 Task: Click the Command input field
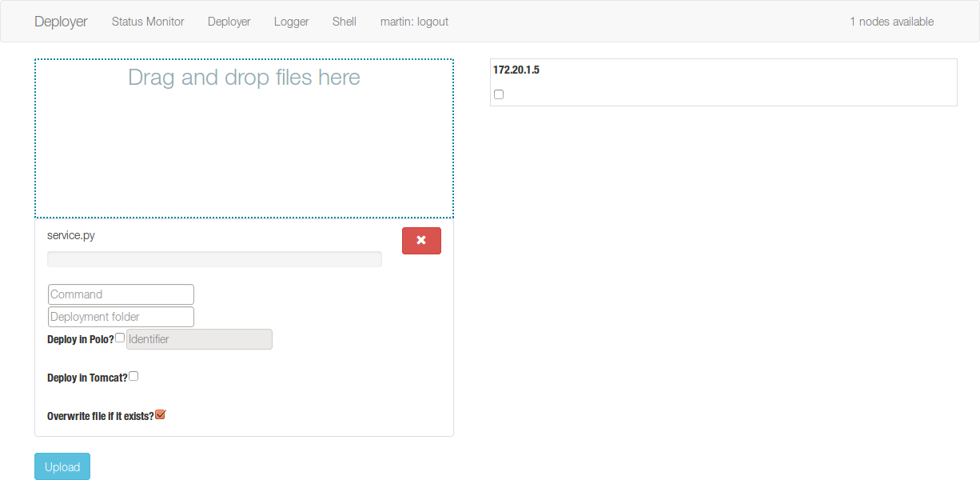tap(120, 294)
